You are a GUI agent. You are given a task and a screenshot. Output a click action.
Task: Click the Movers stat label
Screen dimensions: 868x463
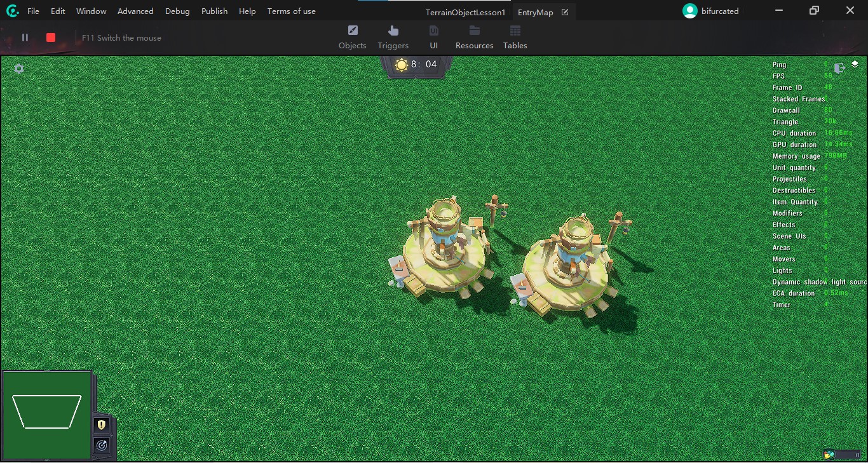[784, 259]
